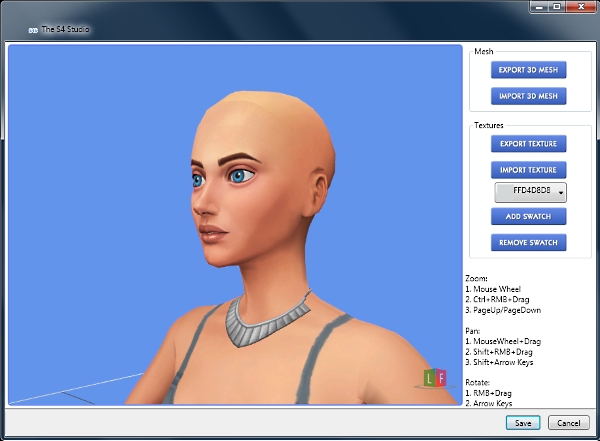Import a texture via Import Texture
This screenshot has height=441, width=600.
pos(529,170)
